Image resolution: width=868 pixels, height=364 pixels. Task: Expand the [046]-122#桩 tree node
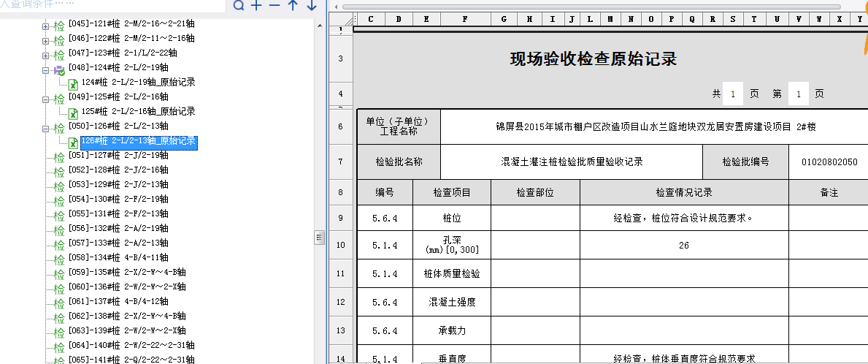[x=45, y=41]
